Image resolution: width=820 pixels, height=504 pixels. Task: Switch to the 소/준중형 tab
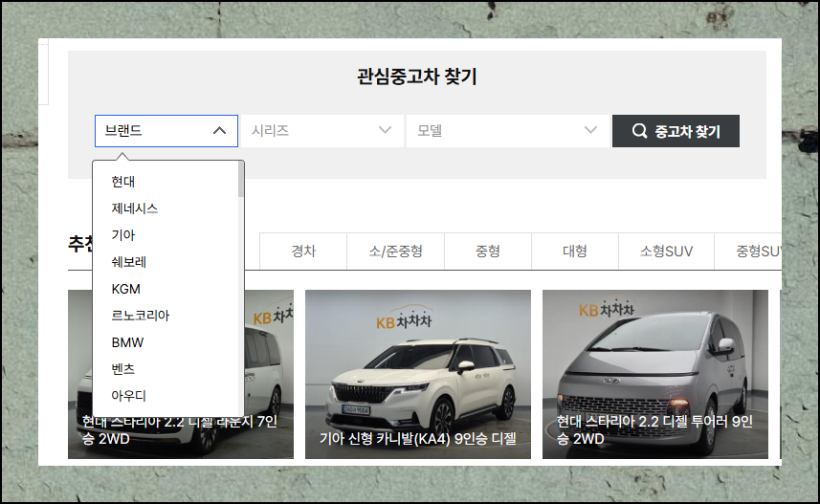point(396,252)
